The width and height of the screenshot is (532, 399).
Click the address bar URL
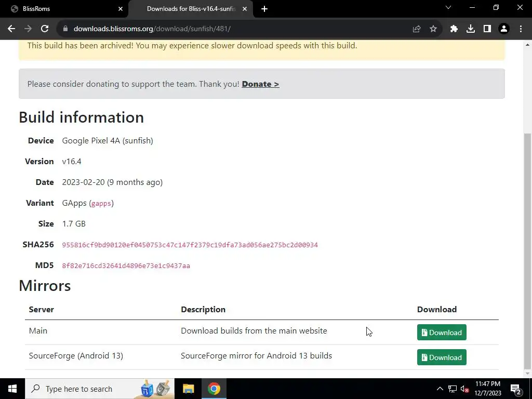pos(152,29)
